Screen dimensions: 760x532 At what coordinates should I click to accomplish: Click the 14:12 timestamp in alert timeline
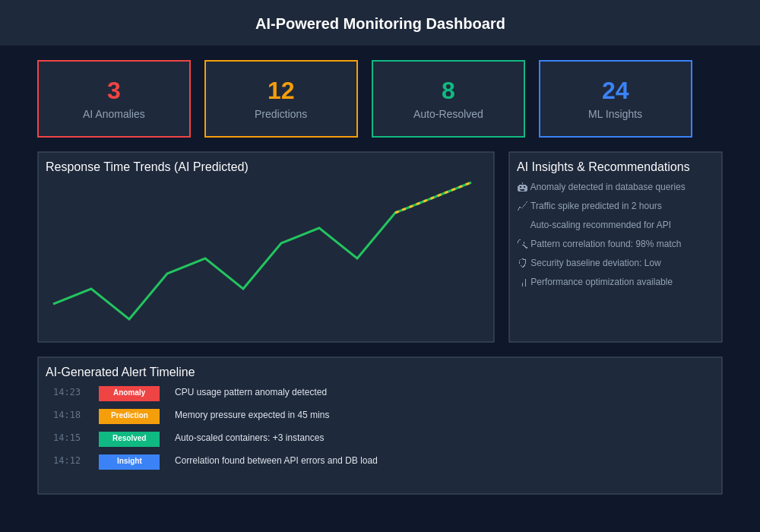[x=67, y=461]
